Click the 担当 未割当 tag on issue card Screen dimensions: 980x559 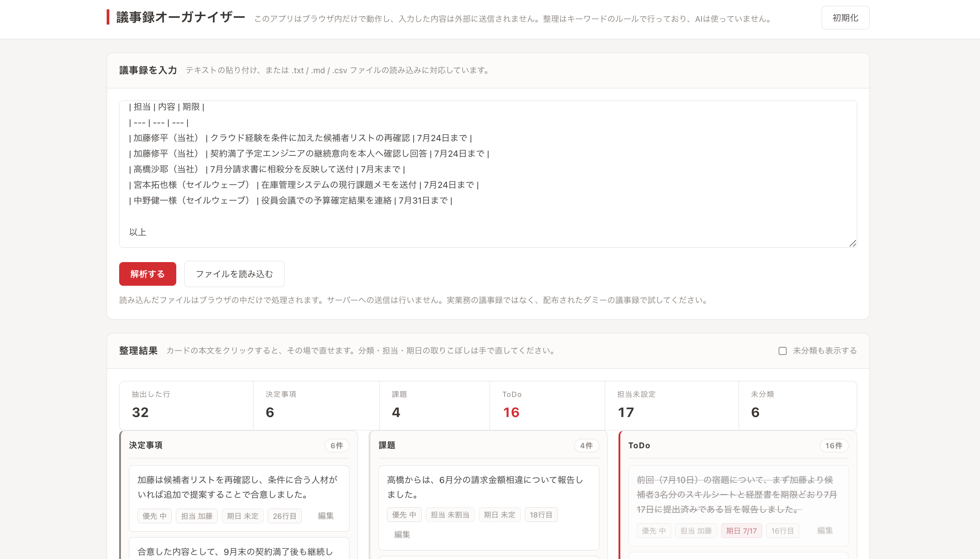[x=450, y=515]
